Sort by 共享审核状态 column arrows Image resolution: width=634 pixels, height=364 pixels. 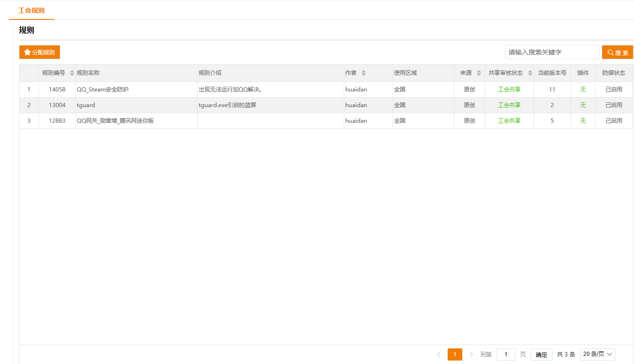pyautogui.click(x=530, y=73)
